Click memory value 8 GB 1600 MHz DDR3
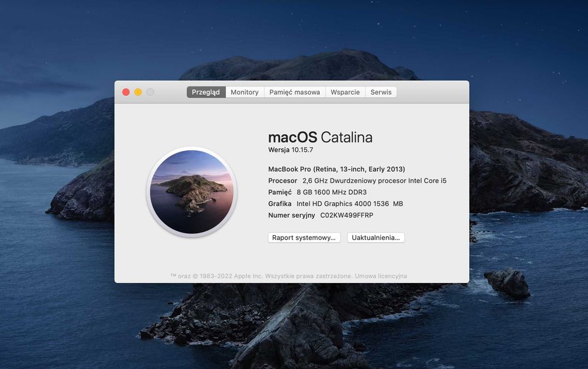Screen dimensions: 588x369 pyautogui.click(x=332, y=192)
